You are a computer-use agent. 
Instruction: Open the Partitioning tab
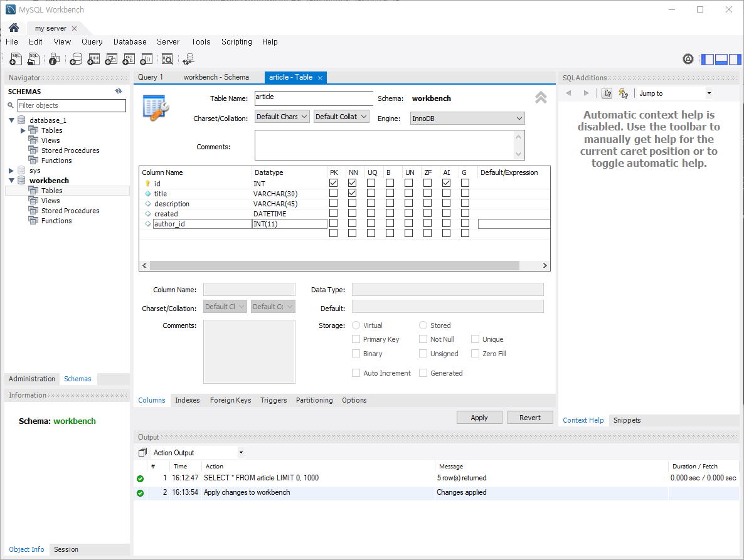click(314, 400)
